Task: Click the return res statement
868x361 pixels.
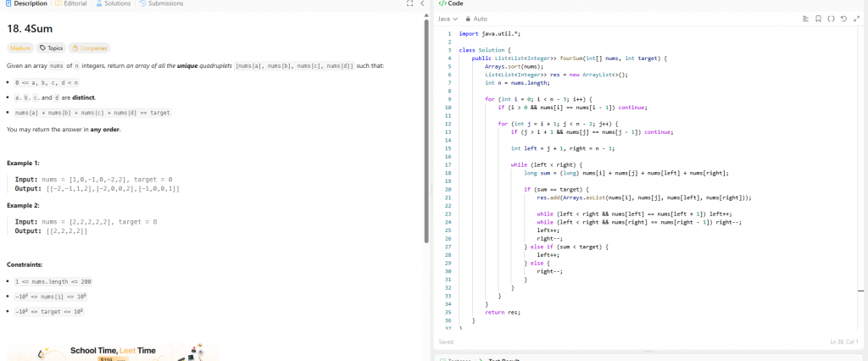Action: tap(503, 313)
